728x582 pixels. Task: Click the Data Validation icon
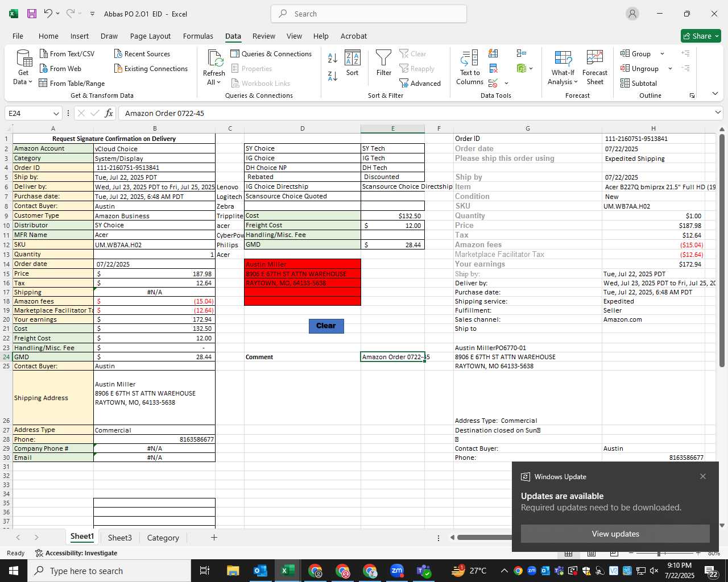click(x=493, y=83)
